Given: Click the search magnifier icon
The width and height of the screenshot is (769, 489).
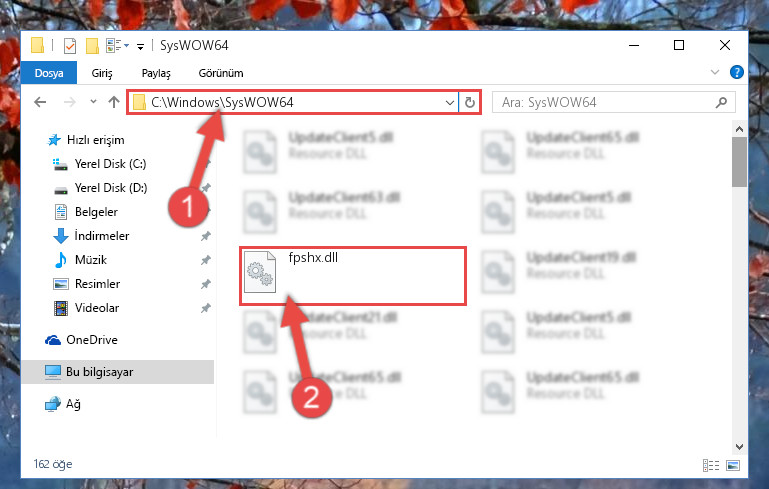Looking at the screenshot, I should pyautogui.click(x=721, y=103).
